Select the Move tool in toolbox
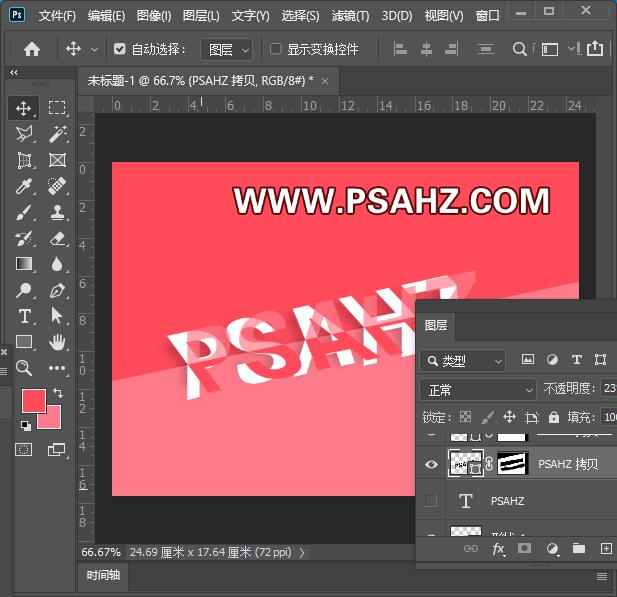The width and height of the screenshot is (617, 597). click(x=24, y=108)
